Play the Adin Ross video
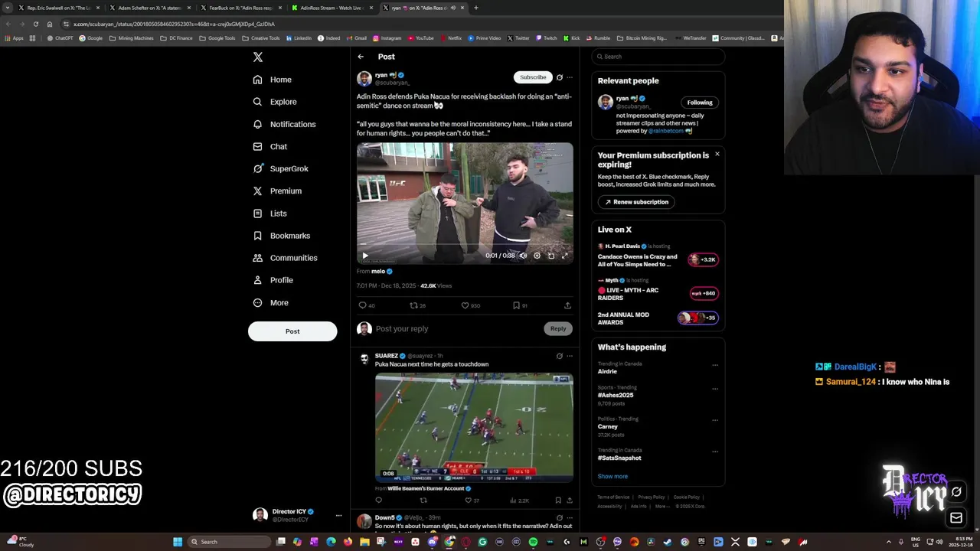This screenshot has width=980, height=551. tap(365, 256)
